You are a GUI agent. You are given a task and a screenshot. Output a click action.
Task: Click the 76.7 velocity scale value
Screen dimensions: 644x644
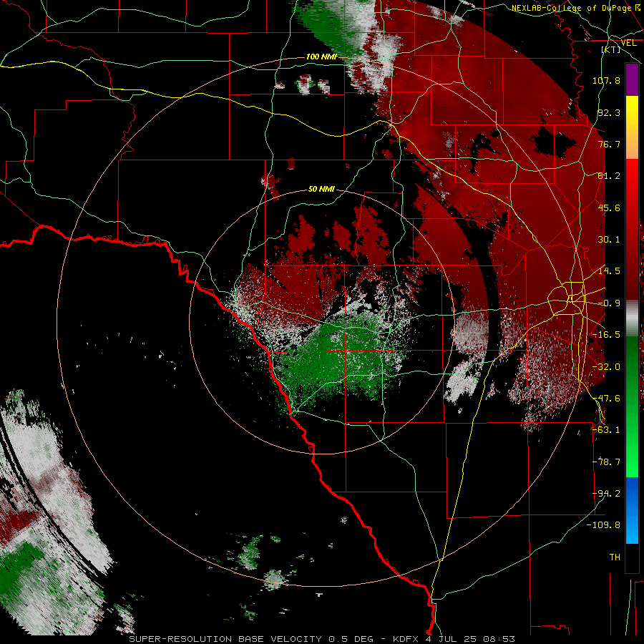pos(609,144)
